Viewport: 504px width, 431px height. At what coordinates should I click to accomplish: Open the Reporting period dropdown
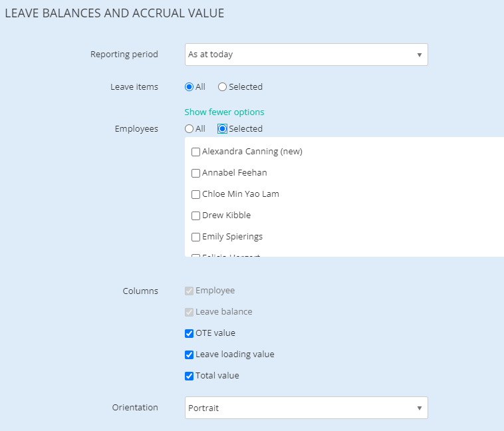click(x=306, y=55)
